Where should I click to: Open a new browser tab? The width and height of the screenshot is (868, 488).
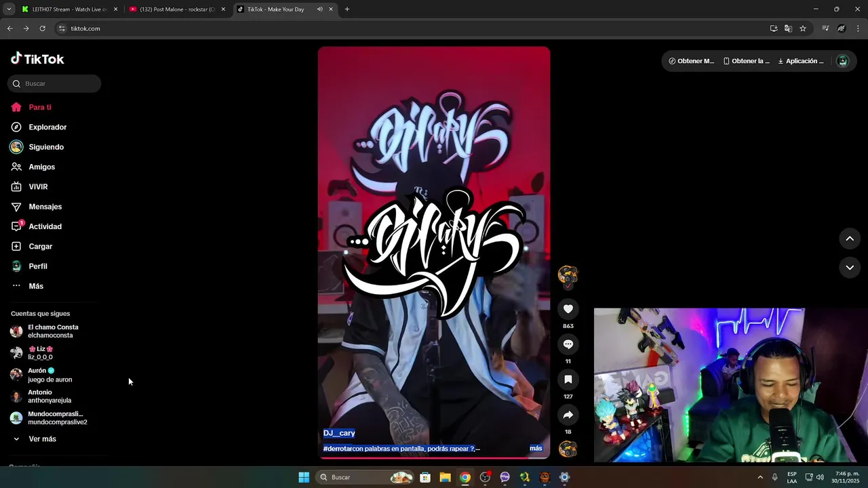[347, 9]
